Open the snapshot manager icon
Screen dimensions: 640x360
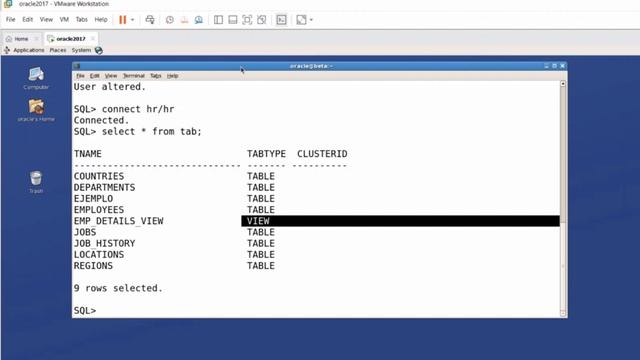pos(199,20)
